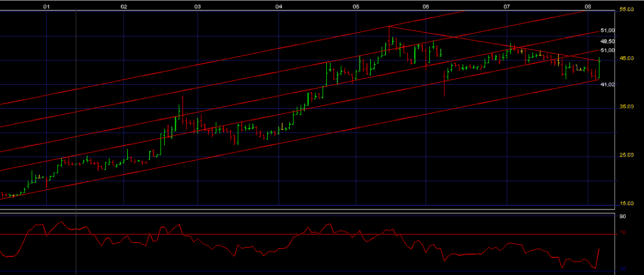This screenshot has height=275, width=644.
Task: Click the 02 month label on time axis
Action: coord(124,7)
